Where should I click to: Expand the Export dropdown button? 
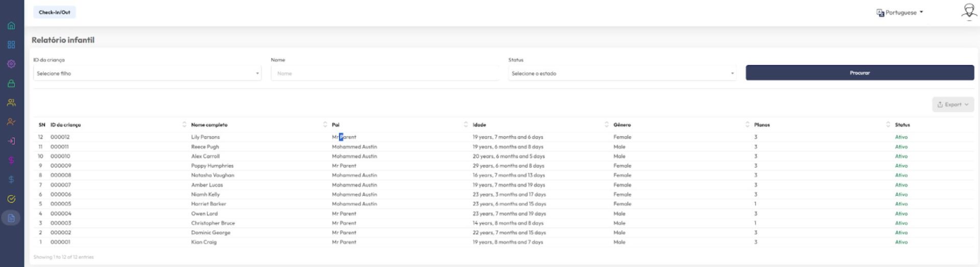click(952, 104)
